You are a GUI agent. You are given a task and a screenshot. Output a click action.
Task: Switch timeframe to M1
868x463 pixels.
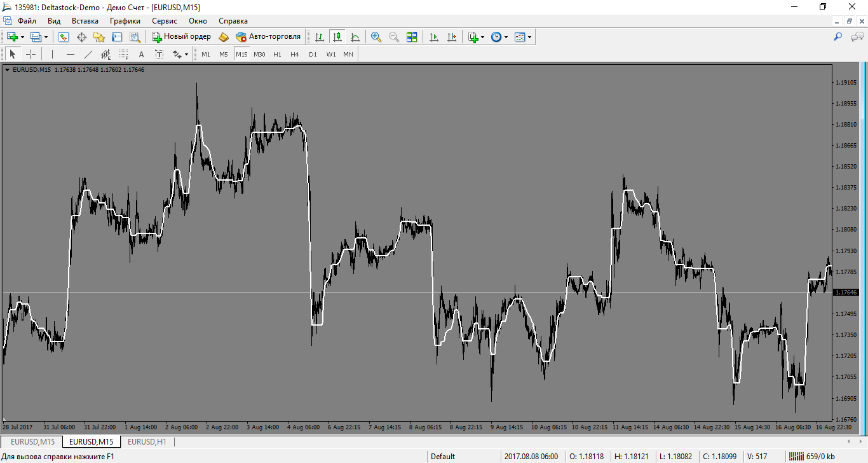(x=206, y=54)
